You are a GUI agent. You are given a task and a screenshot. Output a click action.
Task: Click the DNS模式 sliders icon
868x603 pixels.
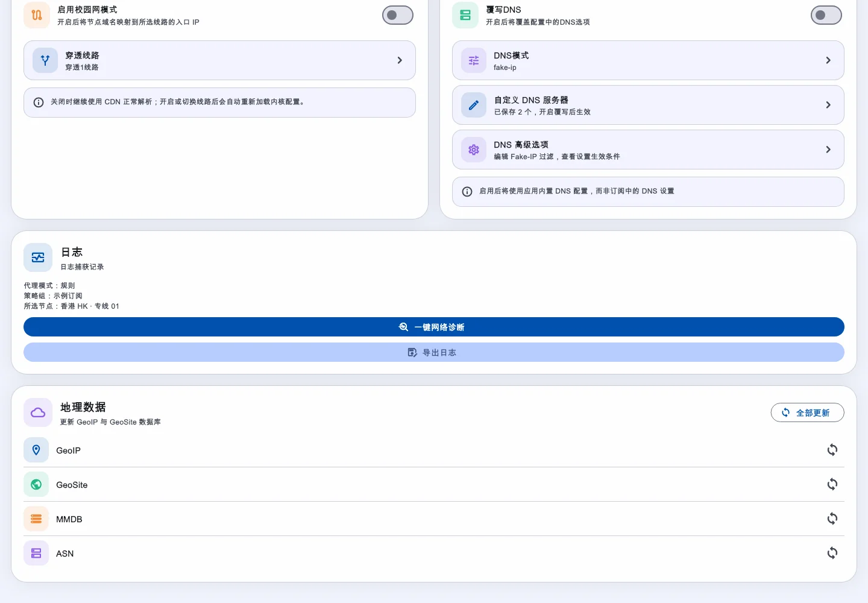click(474, 60)
